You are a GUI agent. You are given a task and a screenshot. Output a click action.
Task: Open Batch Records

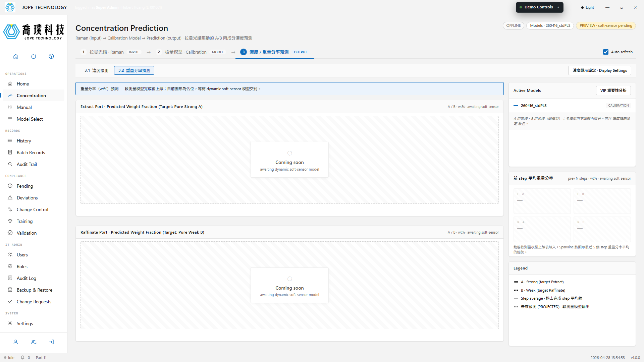coord(34,153)
